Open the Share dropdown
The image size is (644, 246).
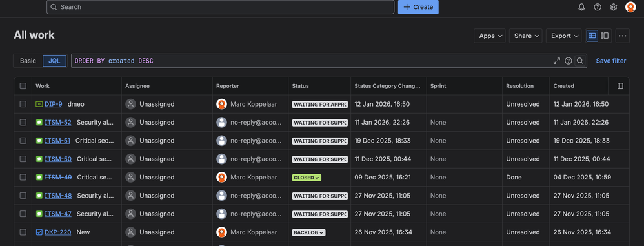(526, 36)
